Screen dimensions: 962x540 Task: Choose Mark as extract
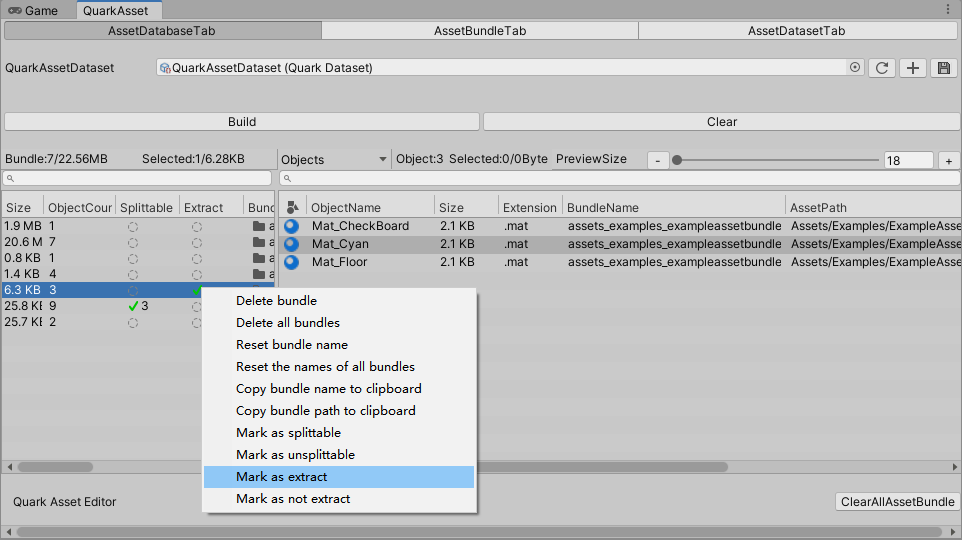[x=339, y=477]
